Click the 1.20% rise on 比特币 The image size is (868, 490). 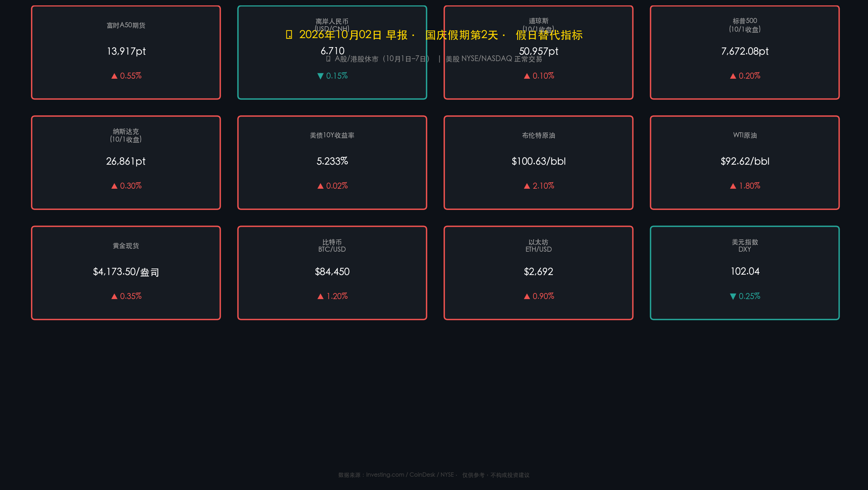click(332, 296)
